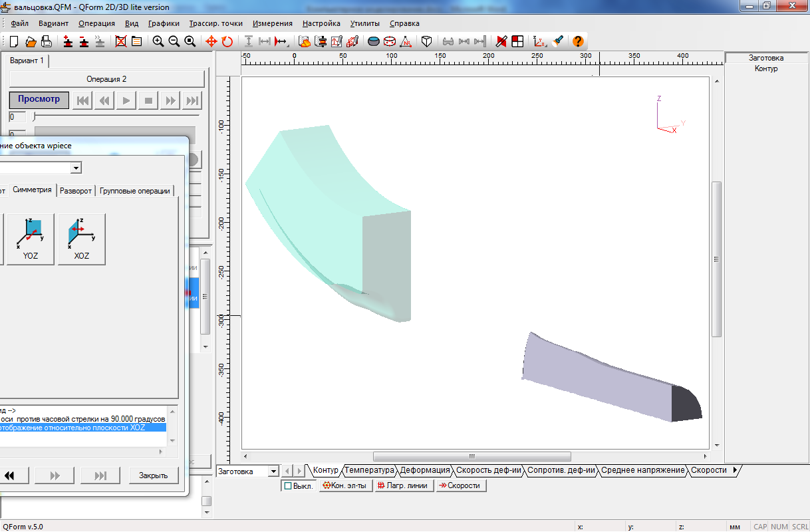Click the Операция 2 button

click(106, 79)
